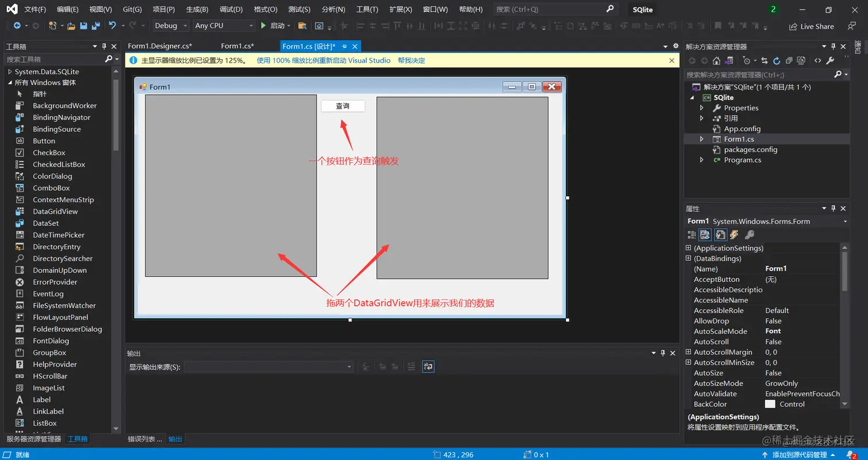Viewport: 868px width, 460px height.
Task: Click the Collapse All icon in Solution Explorer
Action: (x=789, y=61)
